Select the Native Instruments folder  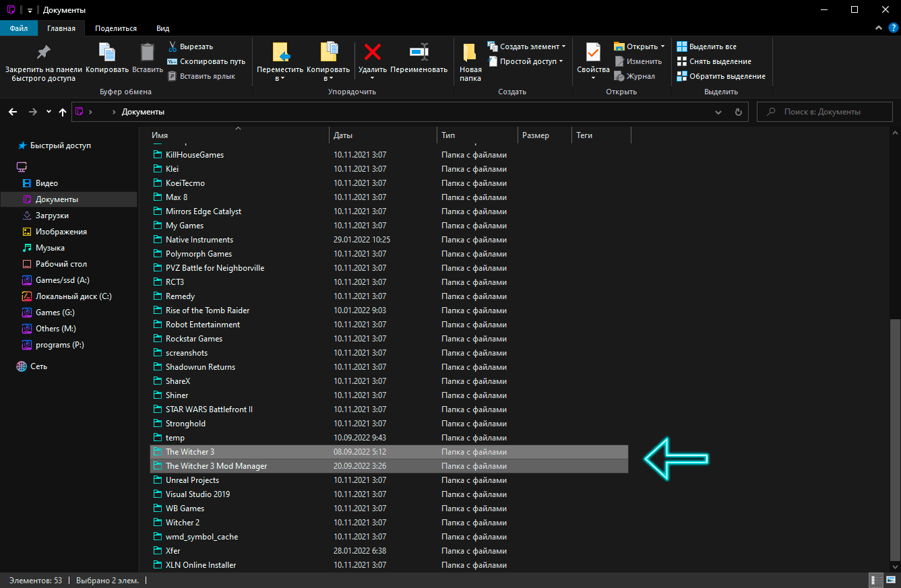click(389, 240)
